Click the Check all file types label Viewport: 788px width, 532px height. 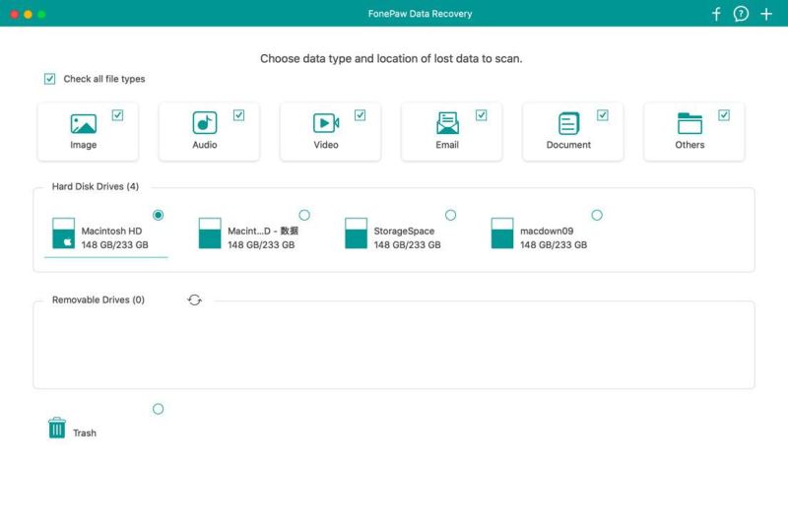(x=104, y=79)
